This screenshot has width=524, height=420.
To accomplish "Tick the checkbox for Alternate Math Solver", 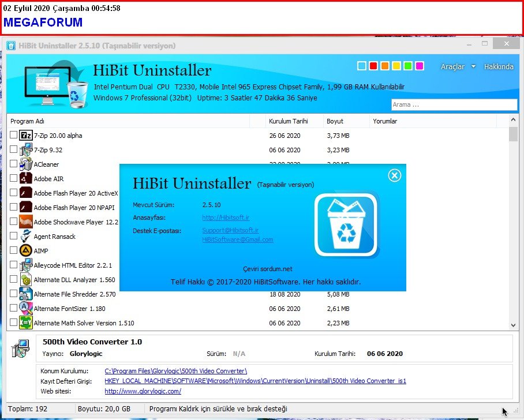I will (x=13, y=322).
